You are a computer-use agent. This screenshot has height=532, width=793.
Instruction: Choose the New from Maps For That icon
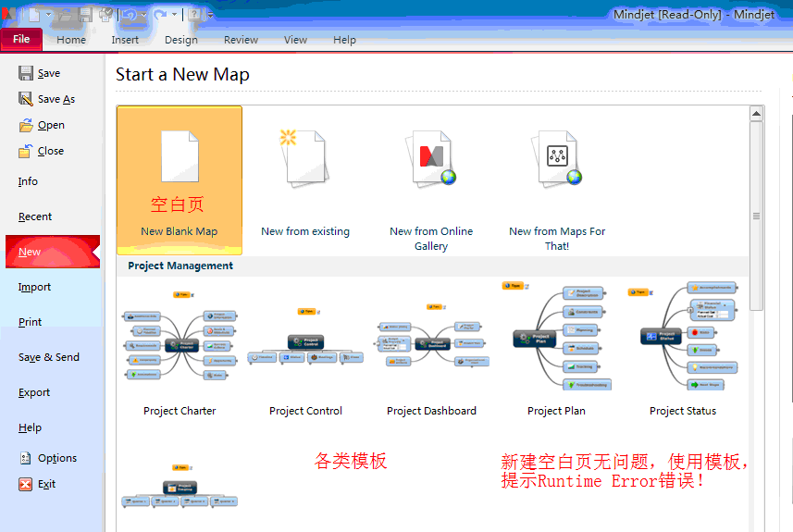click(x=557, y=158)
